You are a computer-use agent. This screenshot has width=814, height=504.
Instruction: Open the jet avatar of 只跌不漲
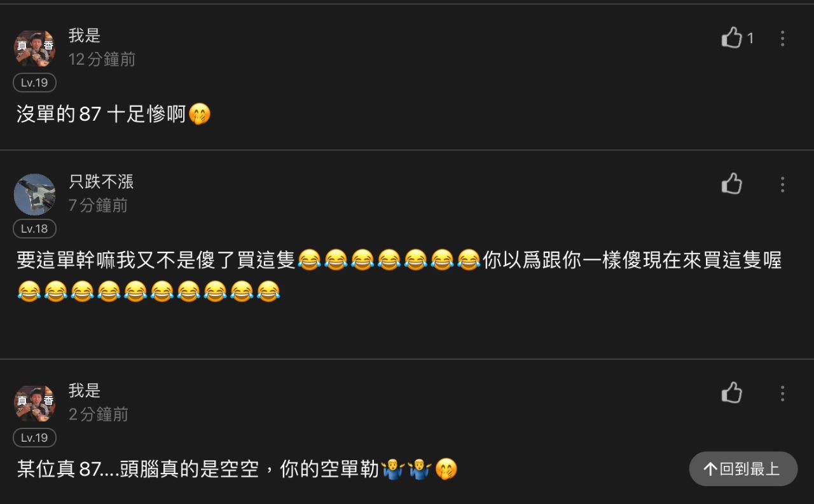(x=35, y=194)
